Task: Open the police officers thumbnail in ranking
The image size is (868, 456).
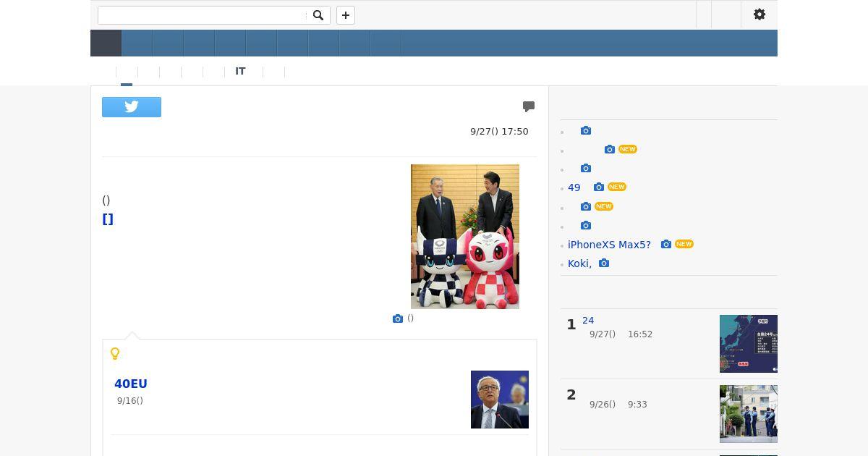Action: click(x=749, y=414)
